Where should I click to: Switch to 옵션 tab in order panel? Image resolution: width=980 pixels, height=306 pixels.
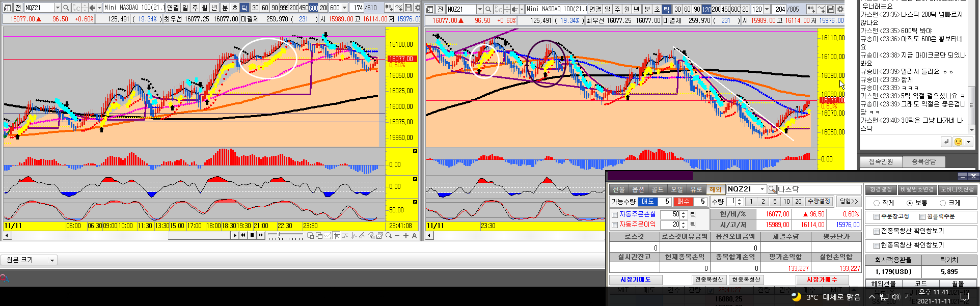[x=638, y=189]
